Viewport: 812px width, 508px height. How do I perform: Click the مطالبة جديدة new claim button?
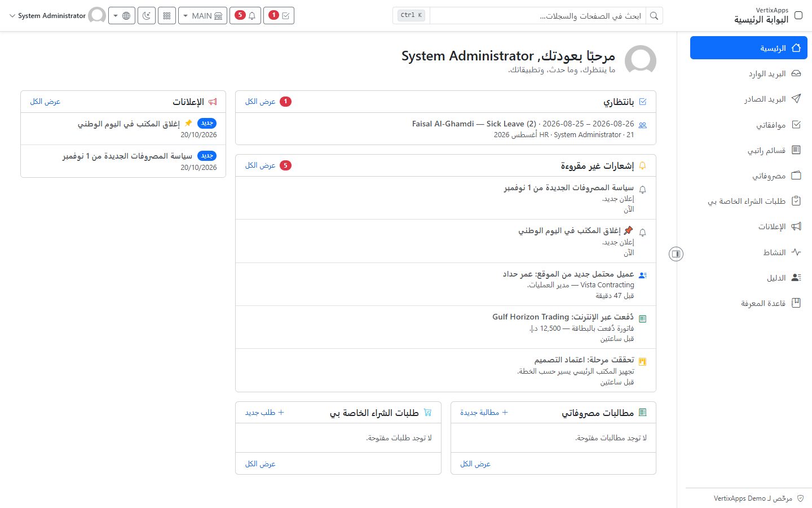coord(484,413)
